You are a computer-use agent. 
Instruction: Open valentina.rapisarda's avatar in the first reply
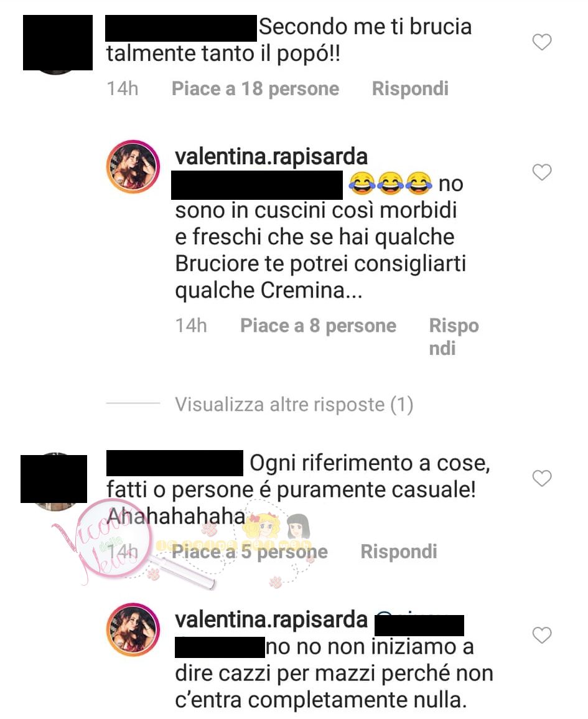(133, 166)
